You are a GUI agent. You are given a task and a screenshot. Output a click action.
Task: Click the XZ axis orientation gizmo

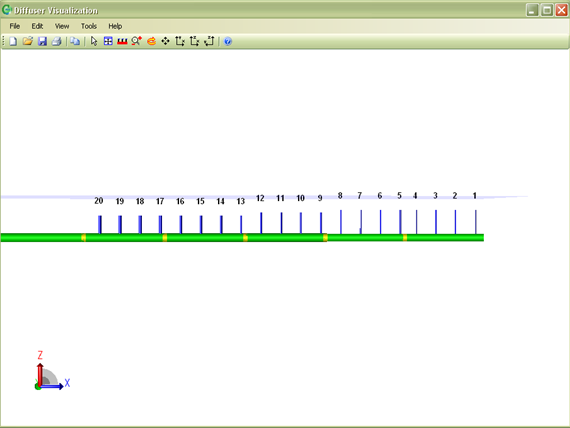(52, 371)
